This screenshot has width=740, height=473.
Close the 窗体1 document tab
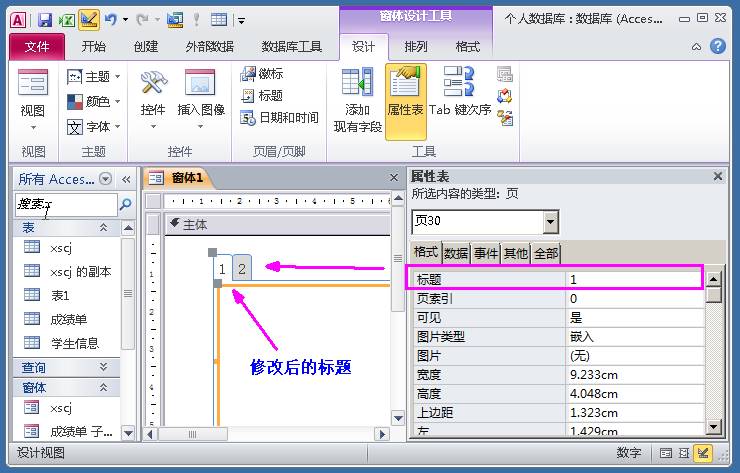click(x=394, y=177)
